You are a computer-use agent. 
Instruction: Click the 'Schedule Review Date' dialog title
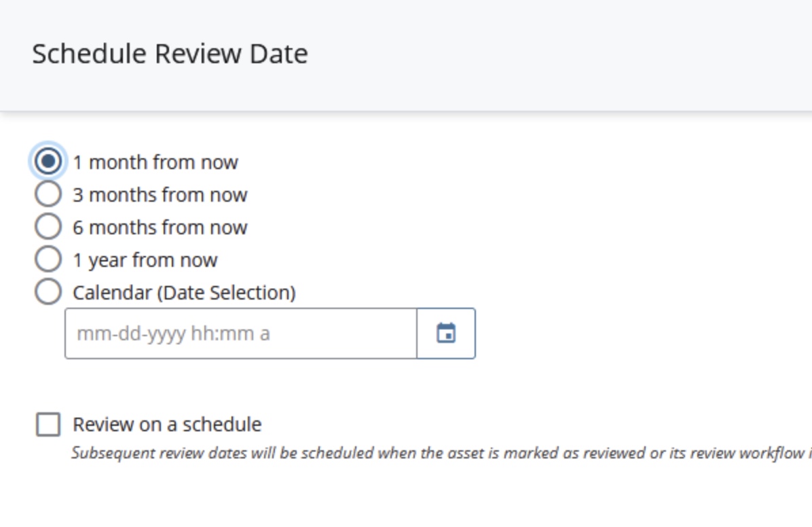[170, 54]
